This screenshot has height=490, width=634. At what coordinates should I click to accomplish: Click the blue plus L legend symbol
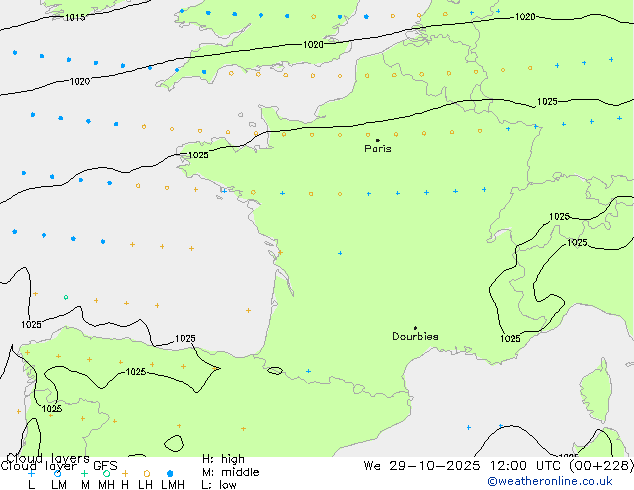pyautogui.click(x=31, y=473)
